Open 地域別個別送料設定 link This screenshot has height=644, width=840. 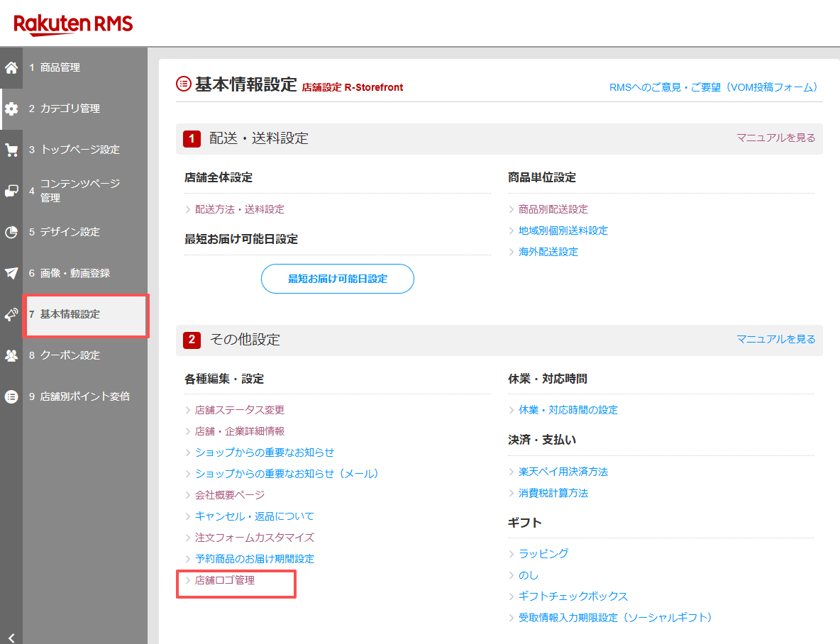click(x=563, y=231)
